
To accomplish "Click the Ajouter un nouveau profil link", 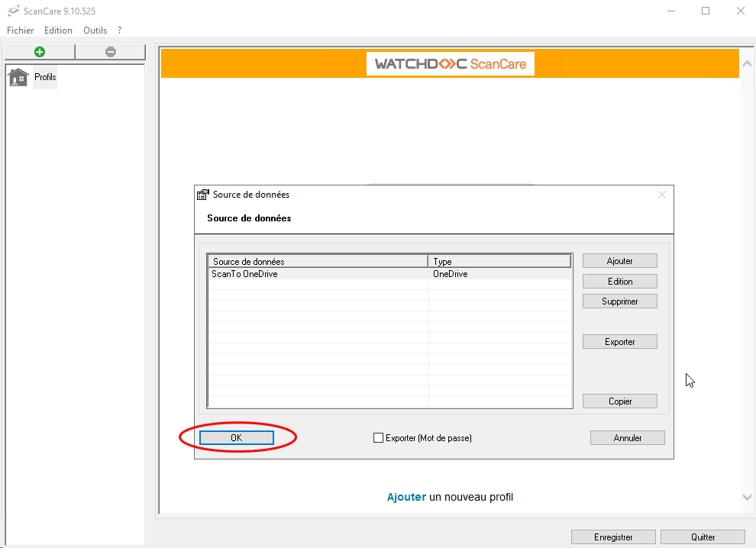I will (450, 497).
